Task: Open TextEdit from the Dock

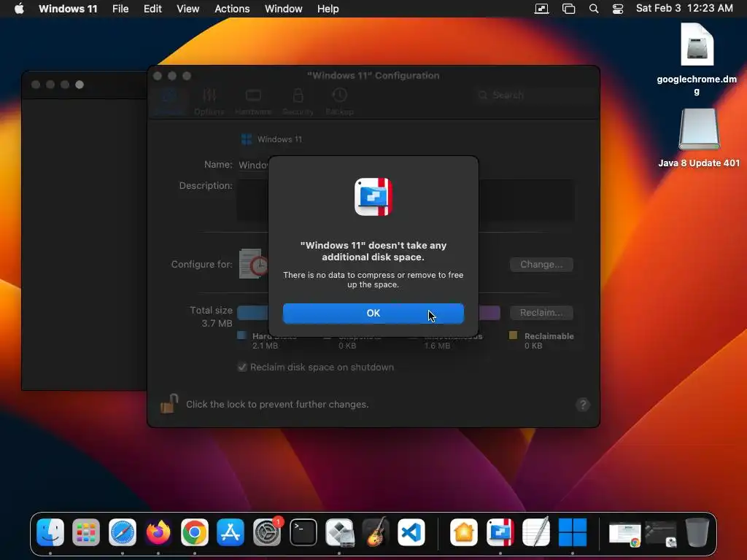Action: click(536, 532)
